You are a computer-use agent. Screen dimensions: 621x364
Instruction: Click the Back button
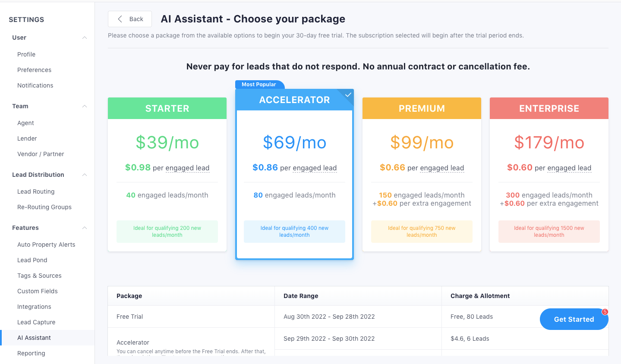pyautogui.click(x=130, y=19)
